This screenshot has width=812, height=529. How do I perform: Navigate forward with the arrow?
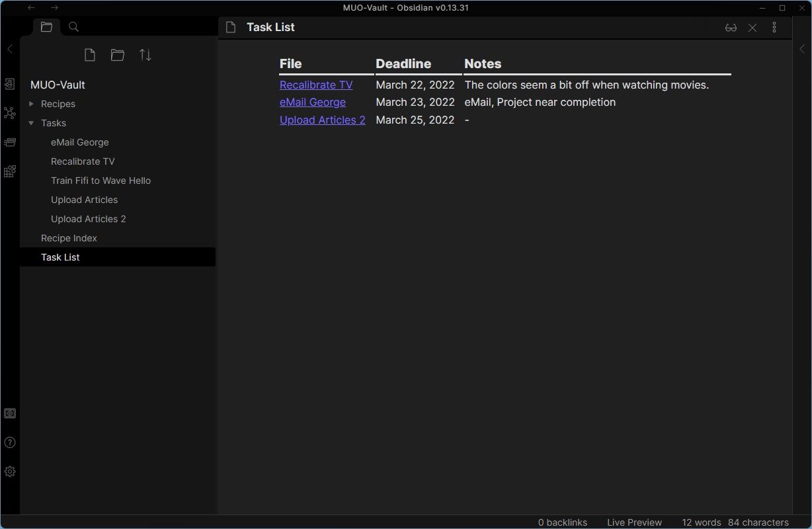pos(54,7)
